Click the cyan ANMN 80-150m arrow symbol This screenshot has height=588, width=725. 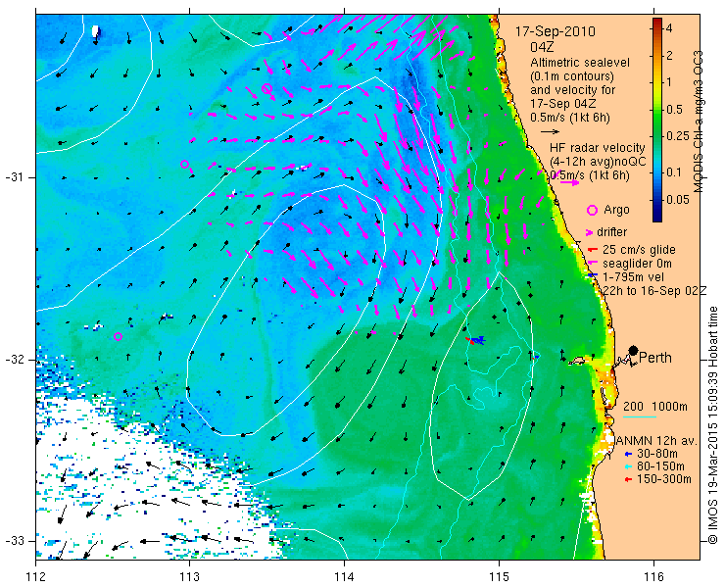(x=628, y=466)
